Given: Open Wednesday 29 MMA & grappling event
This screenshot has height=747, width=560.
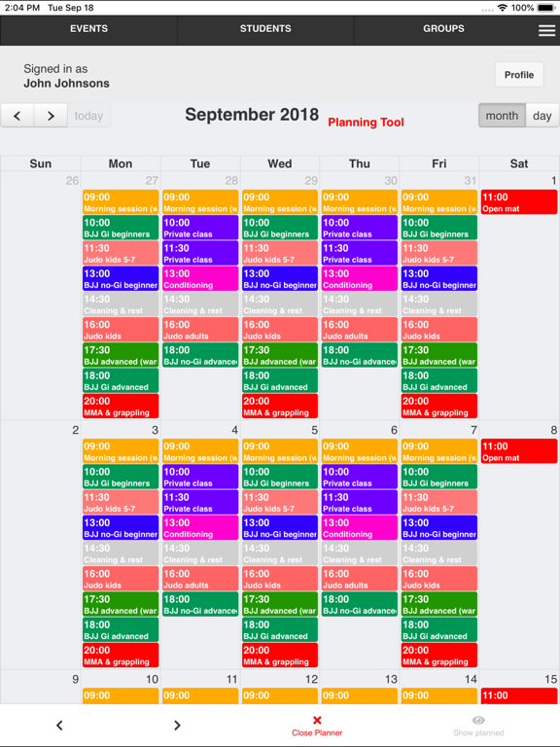Looking at the screenshot, I should coord(280,407).
